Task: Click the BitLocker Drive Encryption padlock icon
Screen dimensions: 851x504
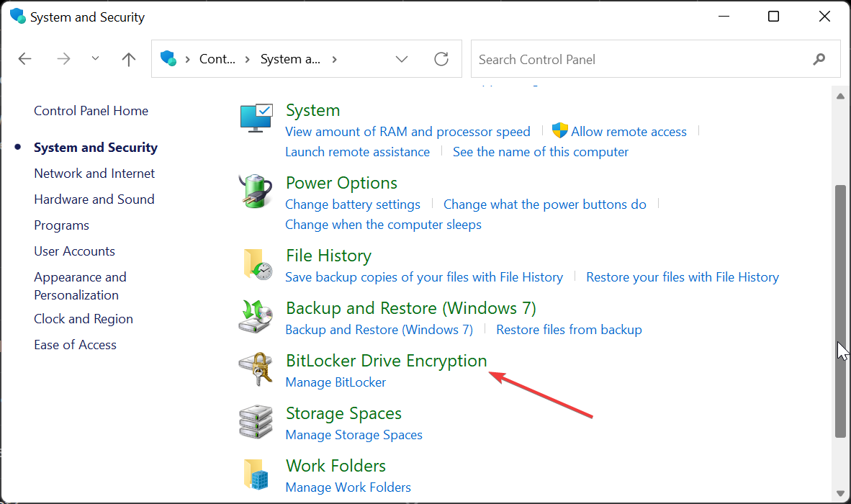Action: [x=256, y=369]
